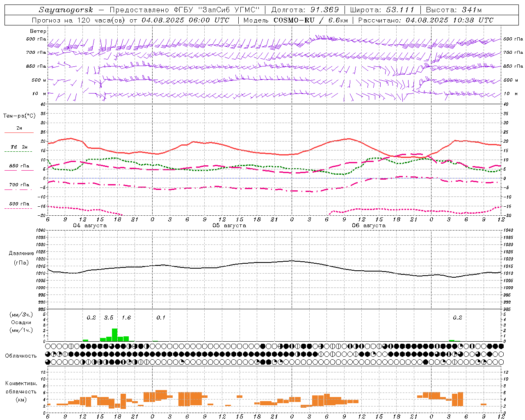
Task: Click the (гПа) unit label under Давление
Action: [21, 262]
